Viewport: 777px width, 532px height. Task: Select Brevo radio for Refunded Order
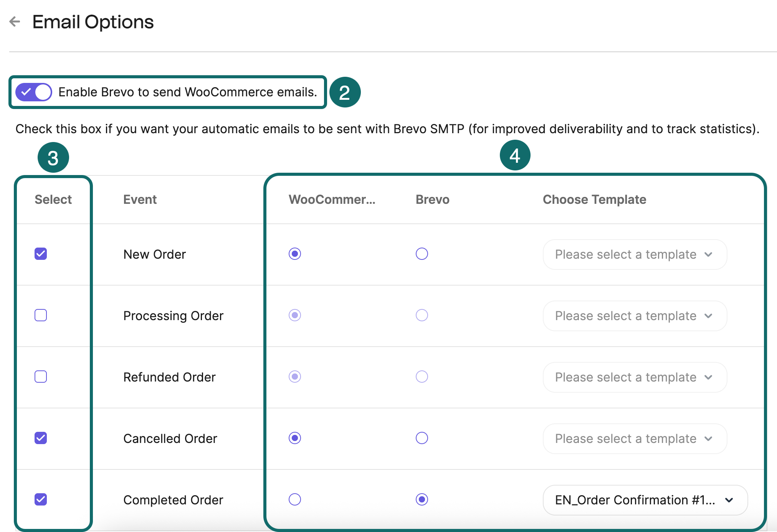click(422, 377)
